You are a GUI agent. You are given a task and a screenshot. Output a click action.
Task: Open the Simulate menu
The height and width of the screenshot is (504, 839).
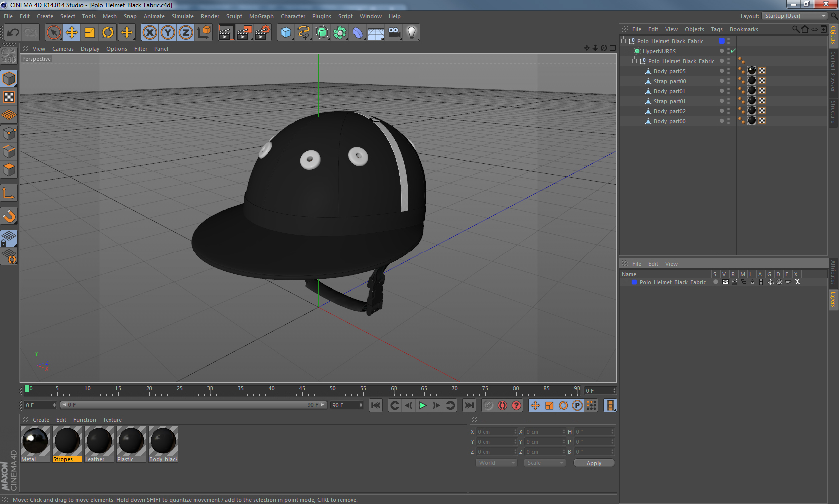pyautogui.click(x=183, y=16)
